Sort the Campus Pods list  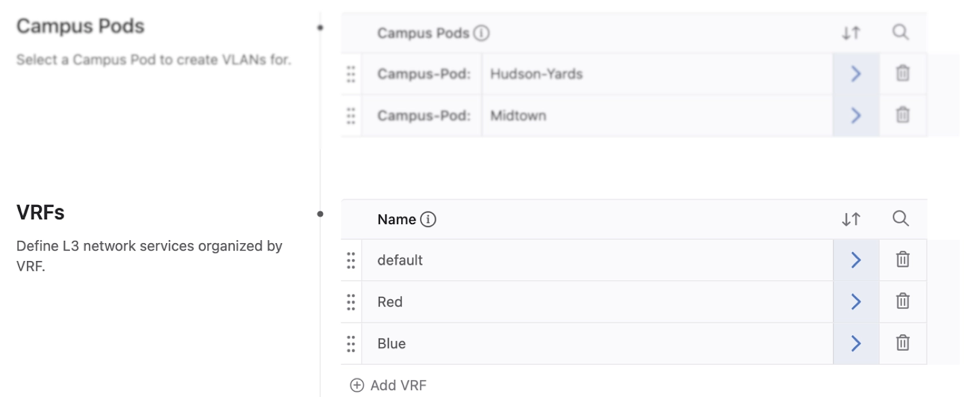point(851,33)
